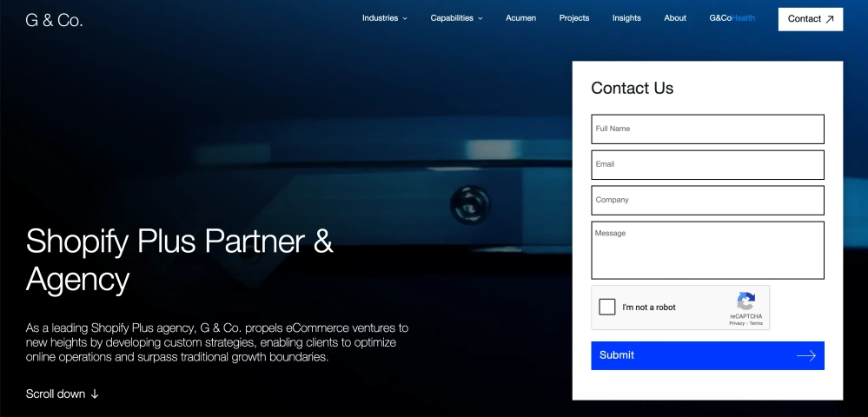The width and height of the screenshot is (868, 417).
Task: Expand the Capabilities dropdown menu
Action: click(457, 18)
